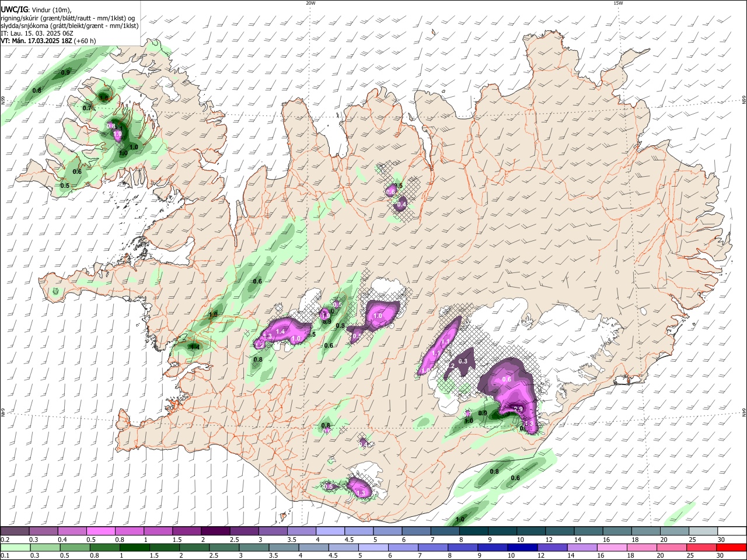Click the light purple 14–16 rain swatch

tap(584, 547)
